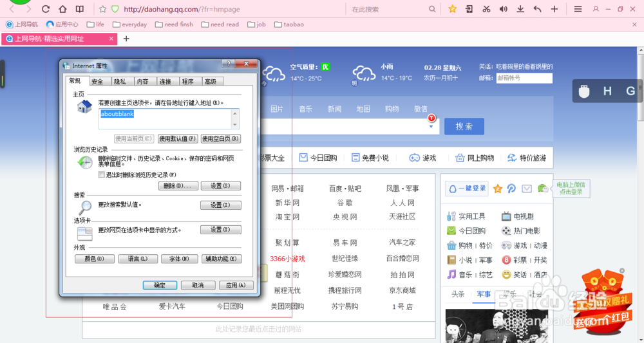Open the everyday bookmark folder

coord(130,24)
